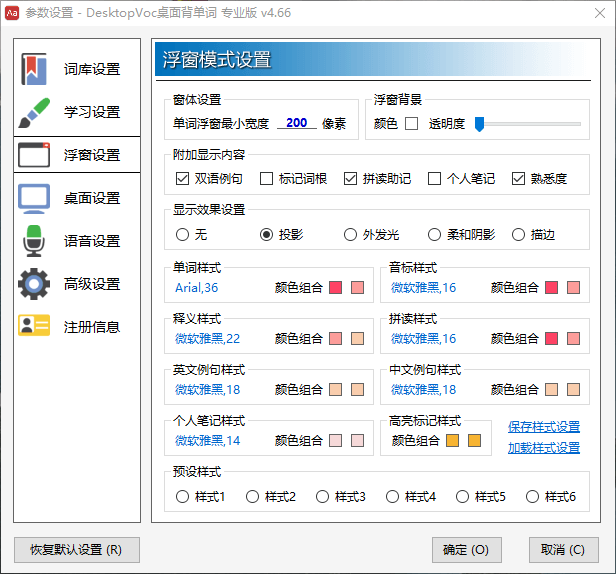
Task: Click the 注册信息 ID card icon
Action: [x=34, y=325]
